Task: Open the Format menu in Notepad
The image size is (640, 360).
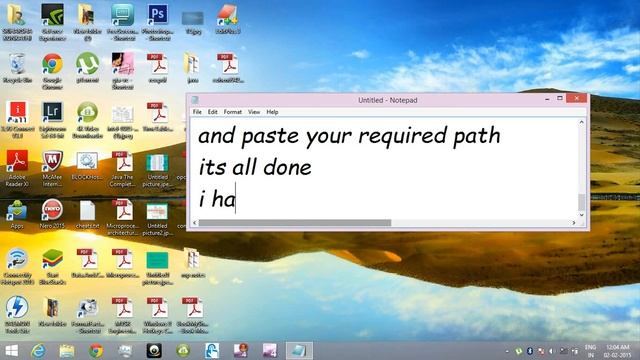Action: click(x=233, y=112)
